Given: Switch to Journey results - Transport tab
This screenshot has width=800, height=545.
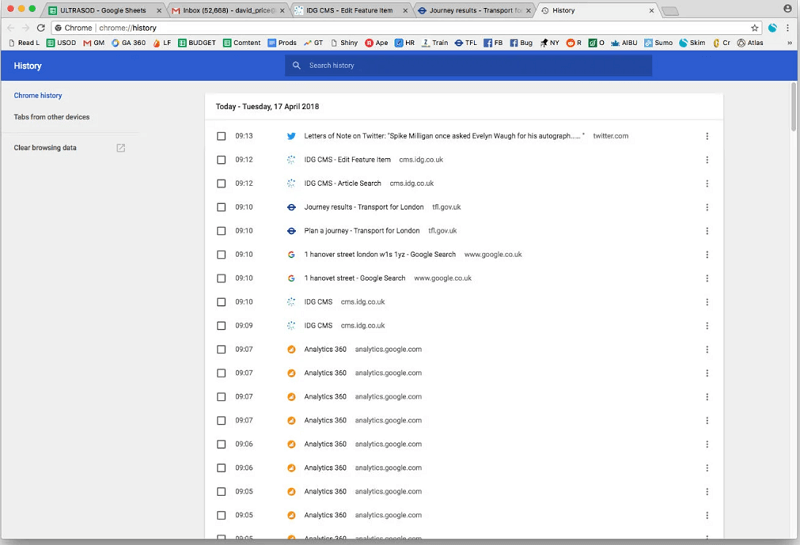Looking at the screenshot, I should pos(474,10).
